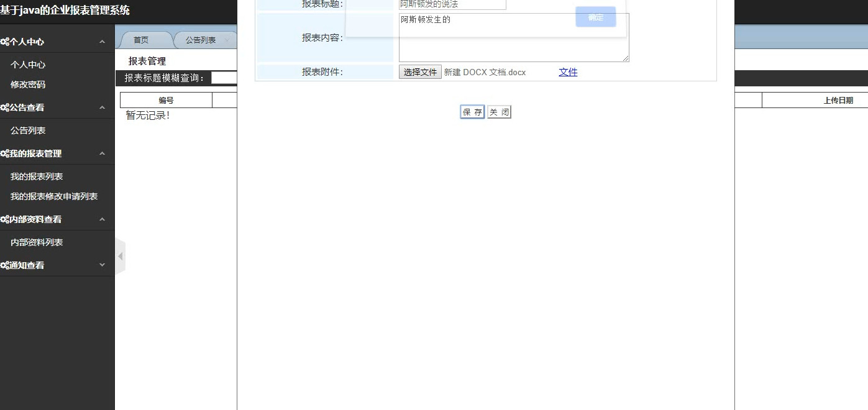Collapse sidebar with the left arrow handle
Viewport: 868px width, 410px height.
click(121, 256)
